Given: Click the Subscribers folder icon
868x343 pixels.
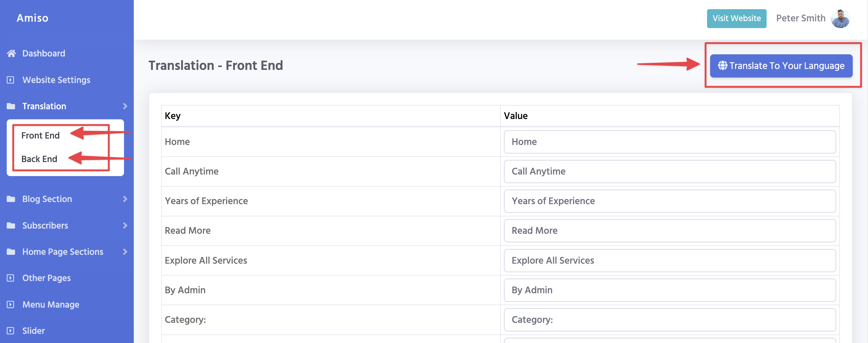Looking at the screenshot, I should pos(11,225).
